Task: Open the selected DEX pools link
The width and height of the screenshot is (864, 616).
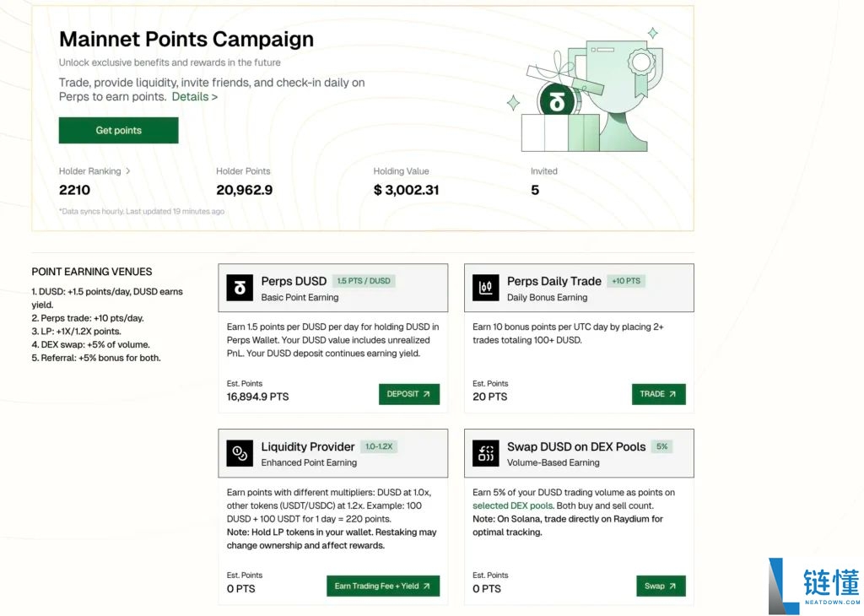Action: click(512, 505)
